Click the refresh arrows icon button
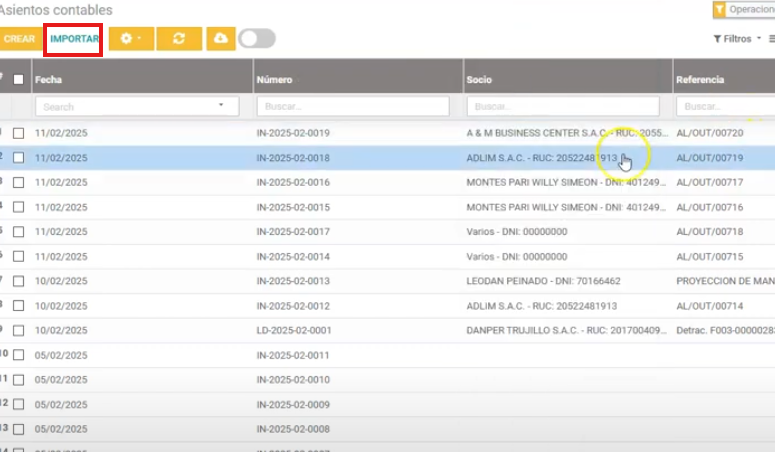Viewport: 775px width, 452px height. pos(179,38)
